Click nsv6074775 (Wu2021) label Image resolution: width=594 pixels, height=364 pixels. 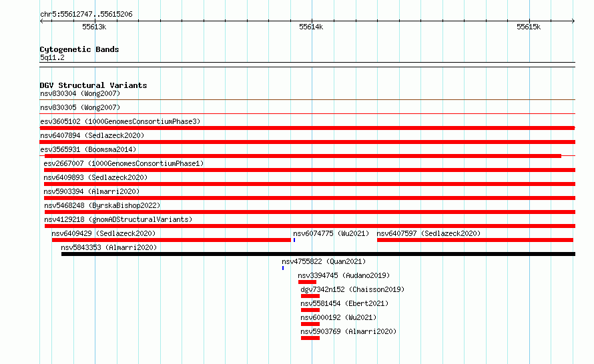[x=331, y=233]
